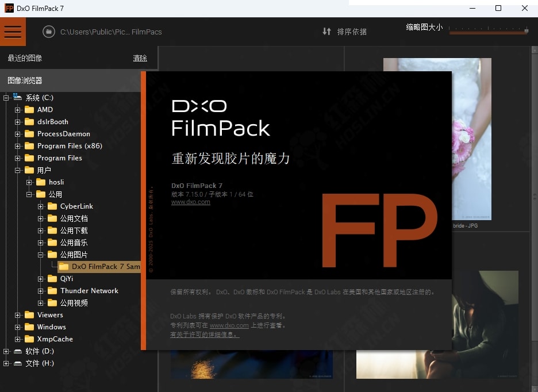This screenshot has width=538, height=392.
Task: Click the folder browse icon beside path
Action: tap(49, 32)
